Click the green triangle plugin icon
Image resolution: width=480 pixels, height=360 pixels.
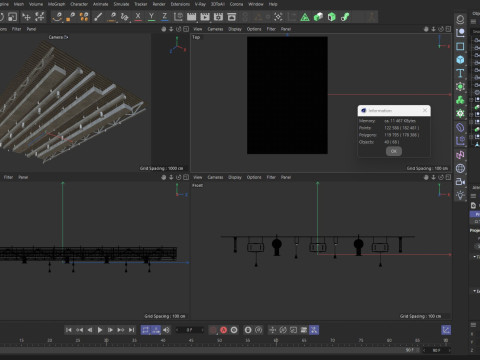[x=305, y=17]
